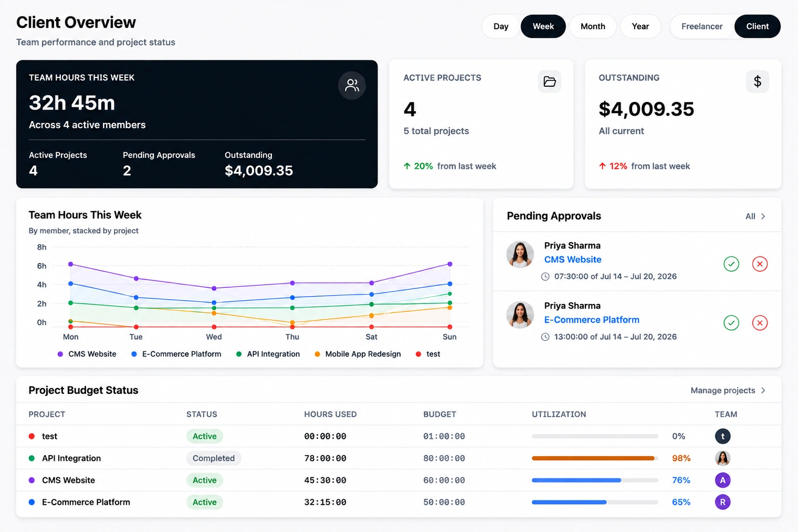
Task: Approve Priya Sharma's CMS Website timesheet
Action: [731, 264]
